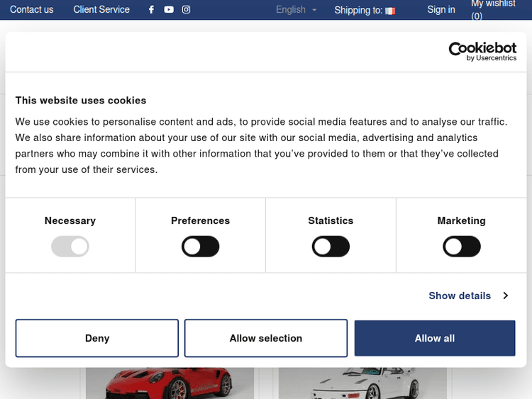532x399 pixels.
Task: Open the Instagram icon link
Action: tap(187, 10)
